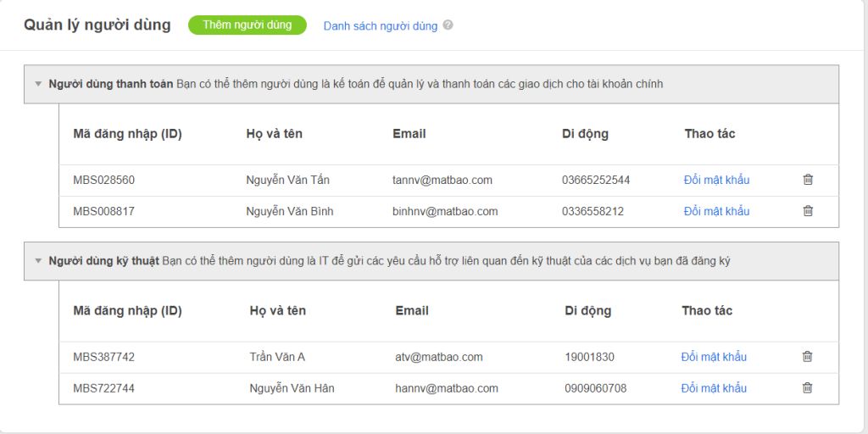Change password for MBS028560 user
Viewport: 868px width, 434px height.
716,180
